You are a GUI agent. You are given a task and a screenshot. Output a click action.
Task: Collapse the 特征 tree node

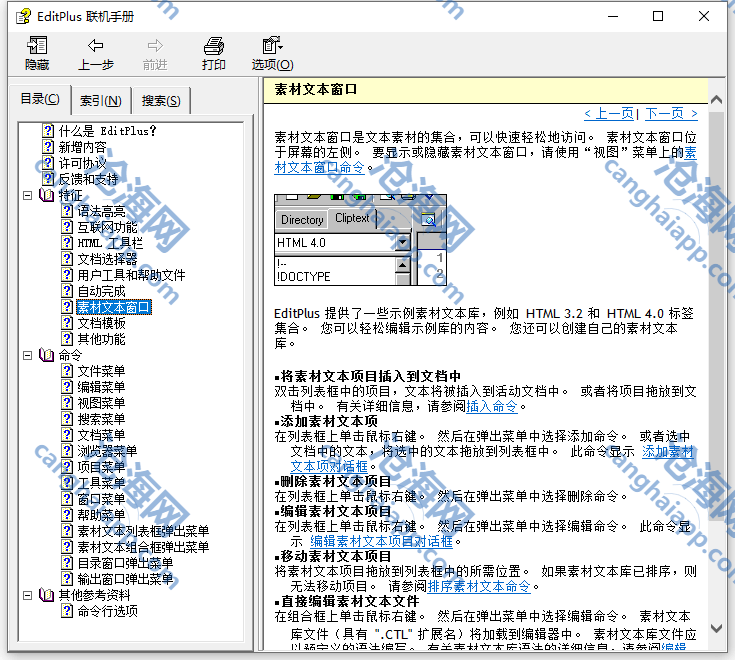(28, 195)
